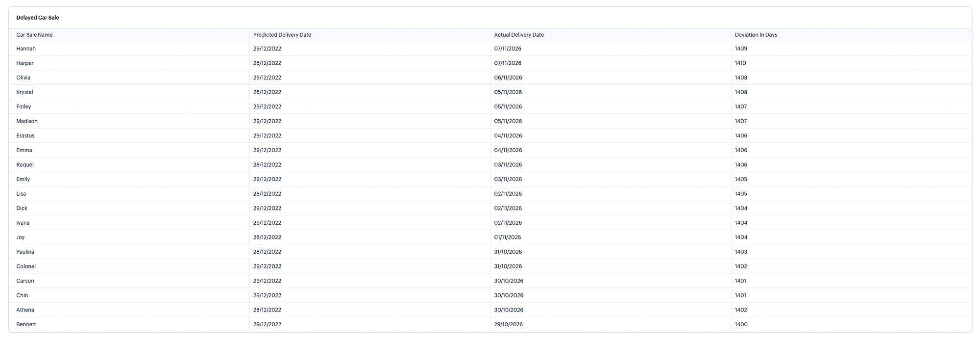Click deviation value 1400 in Bennett's row

[741, 324]
